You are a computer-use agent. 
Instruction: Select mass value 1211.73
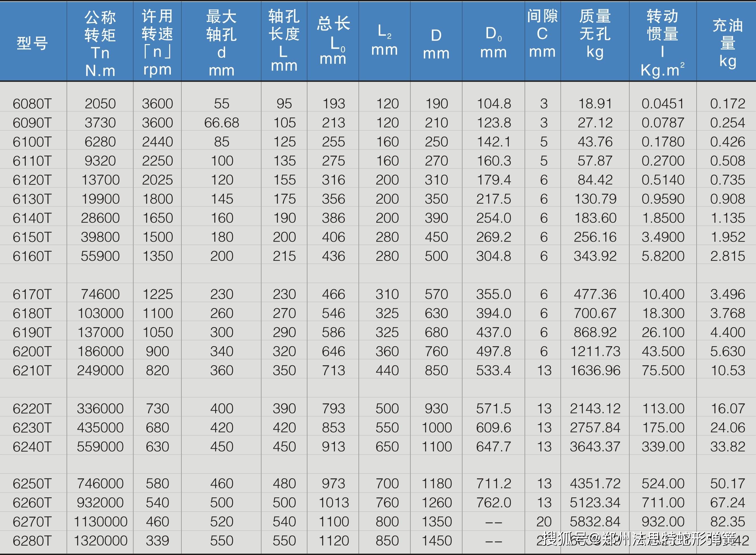click(x=595, y=352)
